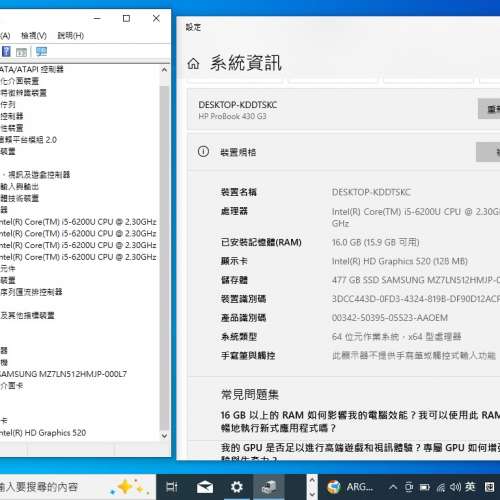Screen dimensions: 500x500
Task: Open the 說明(H) menu in Device Manager
Action: [70, 35]
